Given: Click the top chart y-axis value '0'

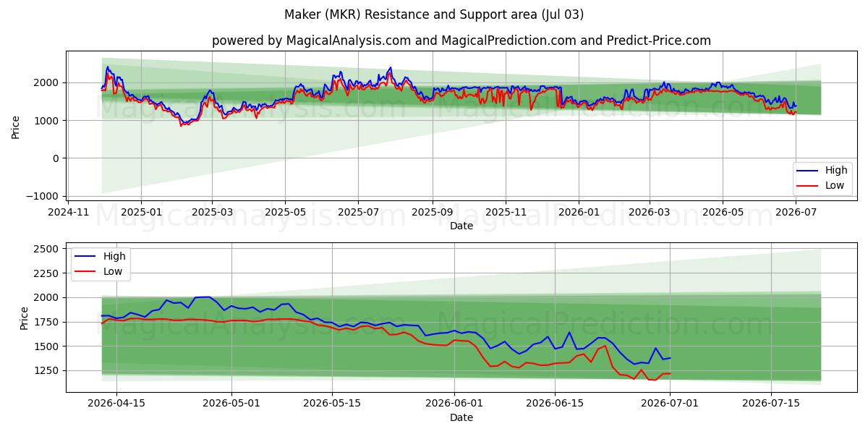Looking at the screenshot, I should pyautogui.click(x=57, y=158).
